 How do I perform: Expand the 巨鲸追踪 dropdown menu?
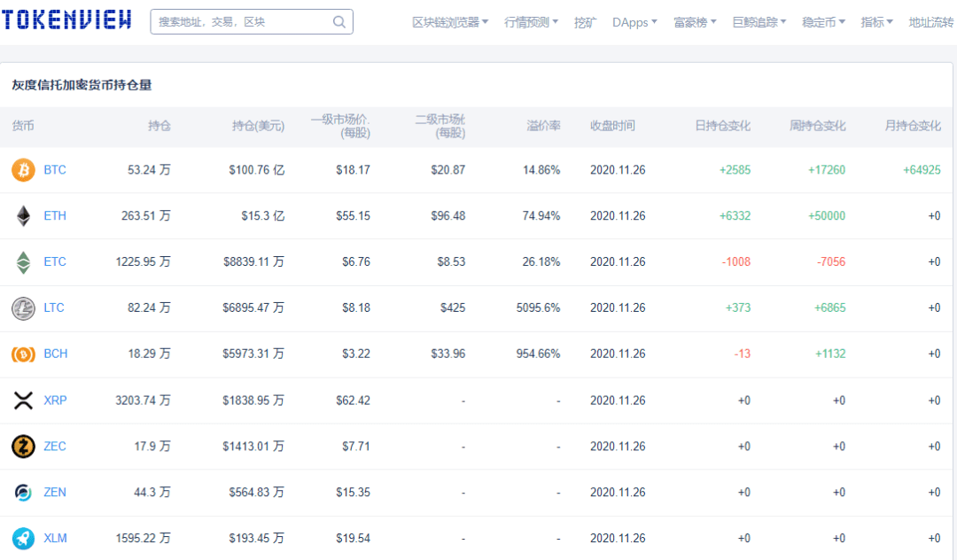tap(759, 22)
